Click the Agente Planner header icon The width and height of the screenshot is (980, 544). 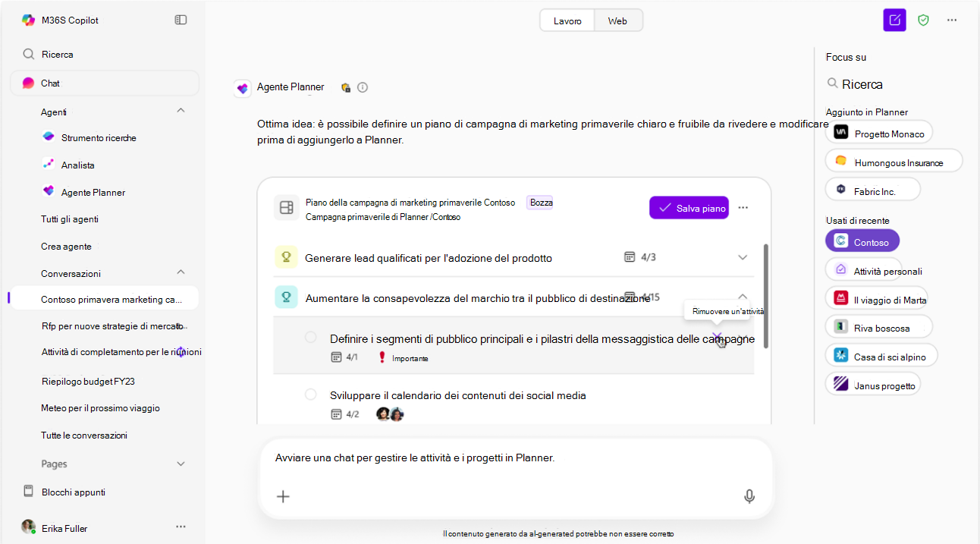(x=242, y=88)
